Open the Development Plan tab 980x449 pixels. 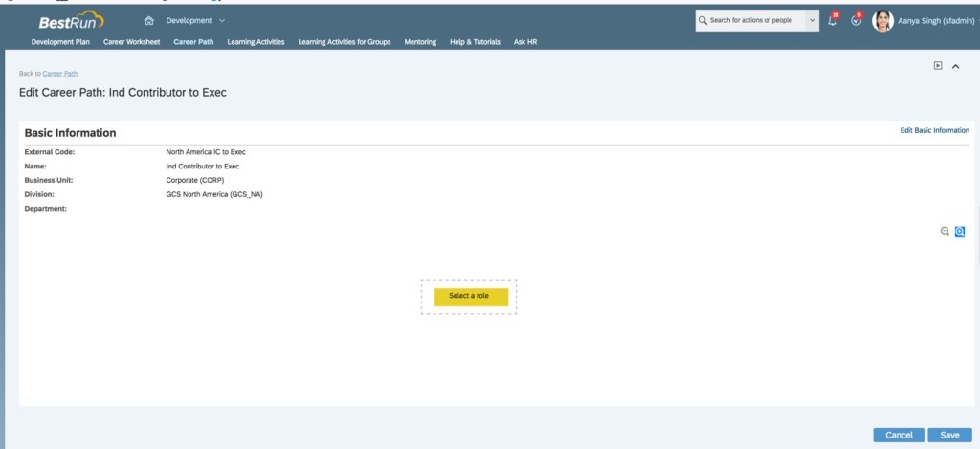60,42
